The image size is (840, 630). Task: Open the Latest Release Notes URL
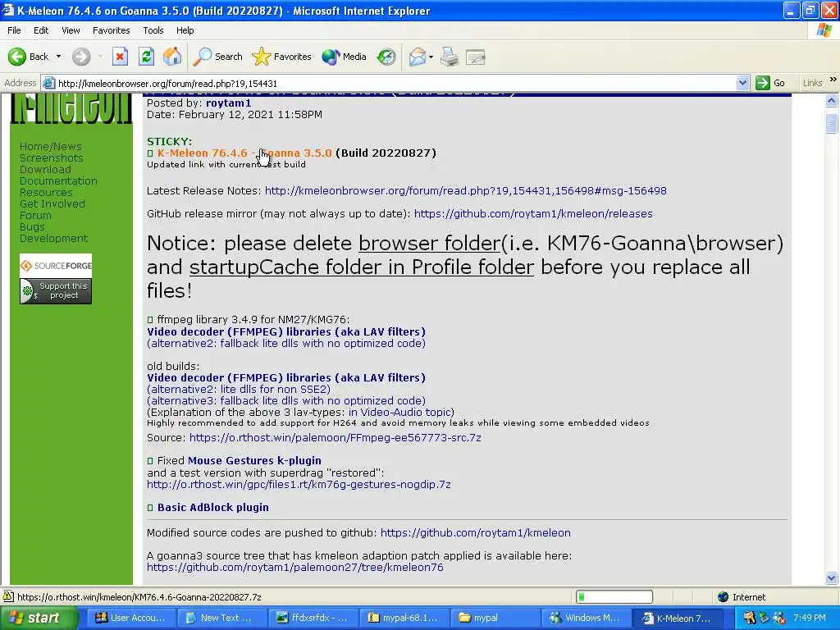pos(466,190)
